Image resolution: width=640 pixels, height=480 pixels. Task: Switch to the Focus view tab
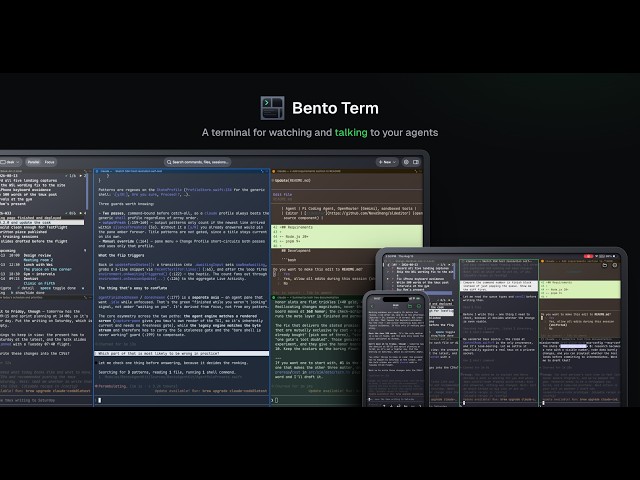pos(50,162)
